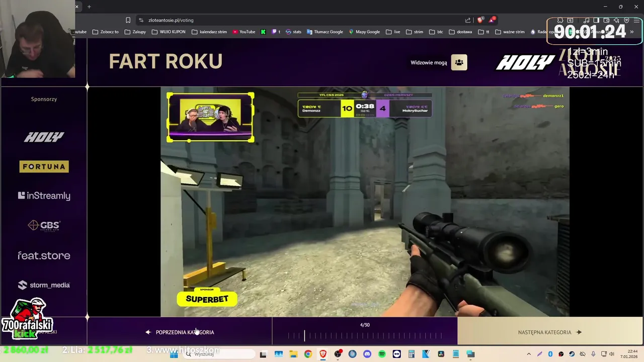Open the Tłumacz Google bookmark

[325, 32]
